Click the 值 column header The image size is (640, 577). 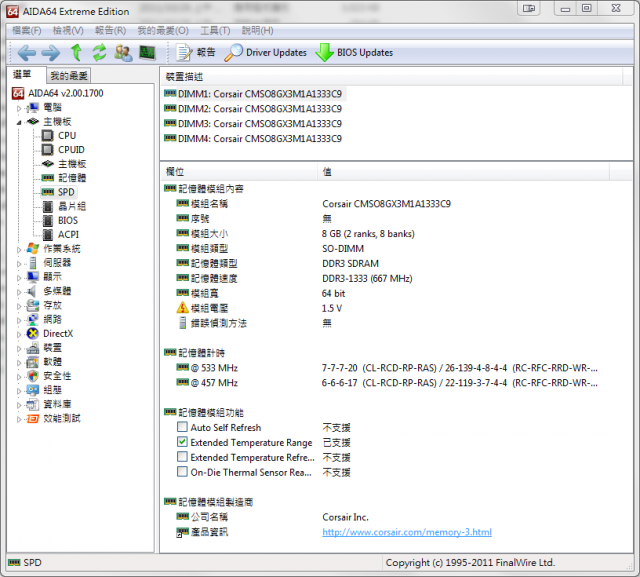[463, 172]
